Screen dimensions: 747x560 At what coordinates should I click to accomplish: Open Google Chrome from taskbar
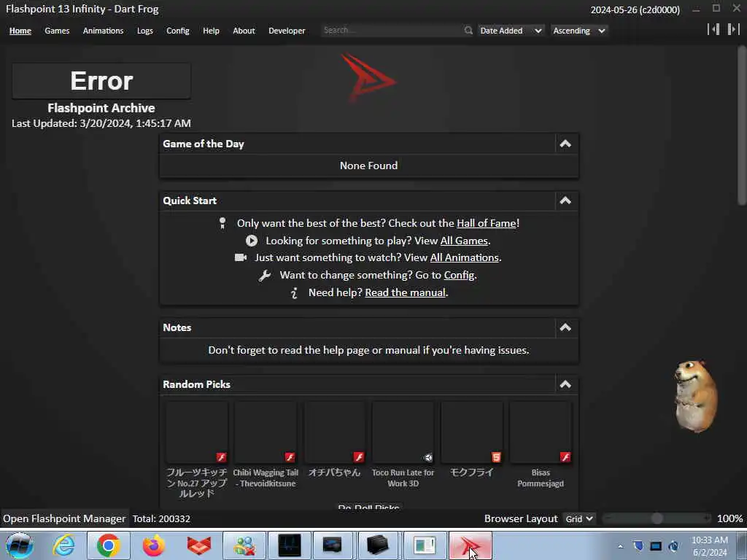(108, 545)
